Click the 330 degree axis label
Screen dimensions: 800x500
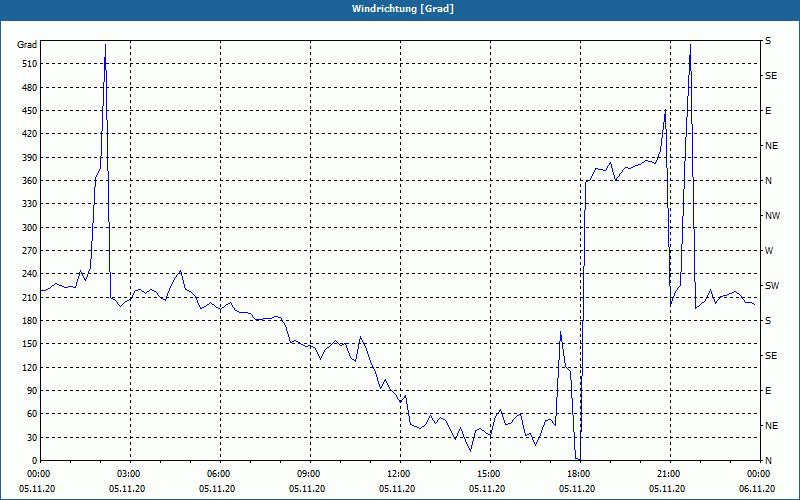coord(30,204)
